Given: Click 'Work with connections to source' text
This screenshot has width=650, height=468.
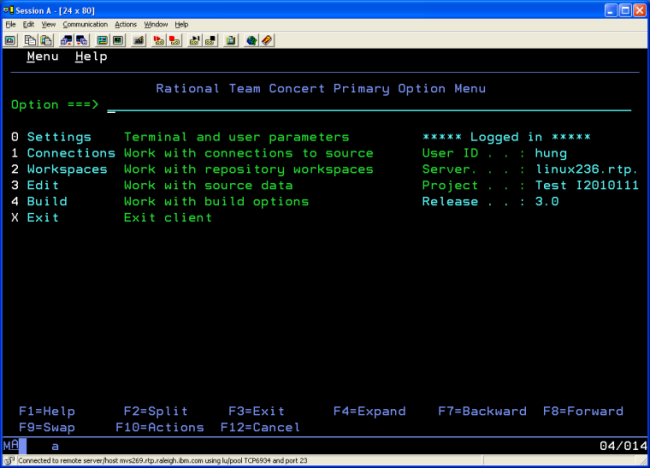Looking at the screenshot, I should [x=249, y=153].
